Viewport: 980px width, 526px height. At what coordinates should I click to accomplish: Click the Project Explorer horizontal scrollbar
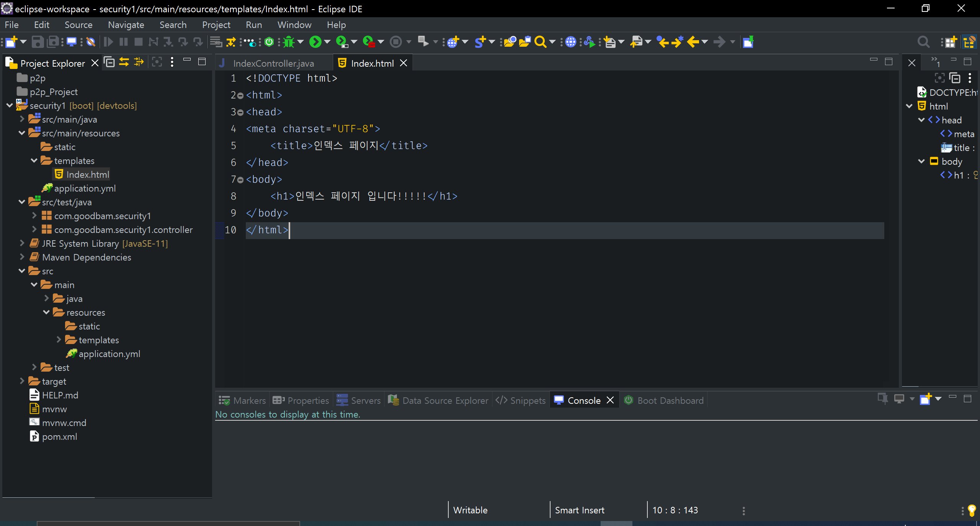click(49, 497)
